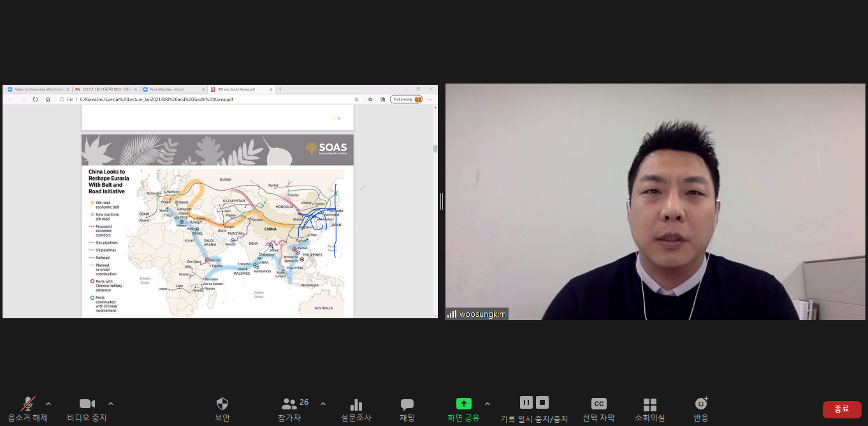
Task: Open the reactions (반응) smiley icon
Action: pos(701,404)
